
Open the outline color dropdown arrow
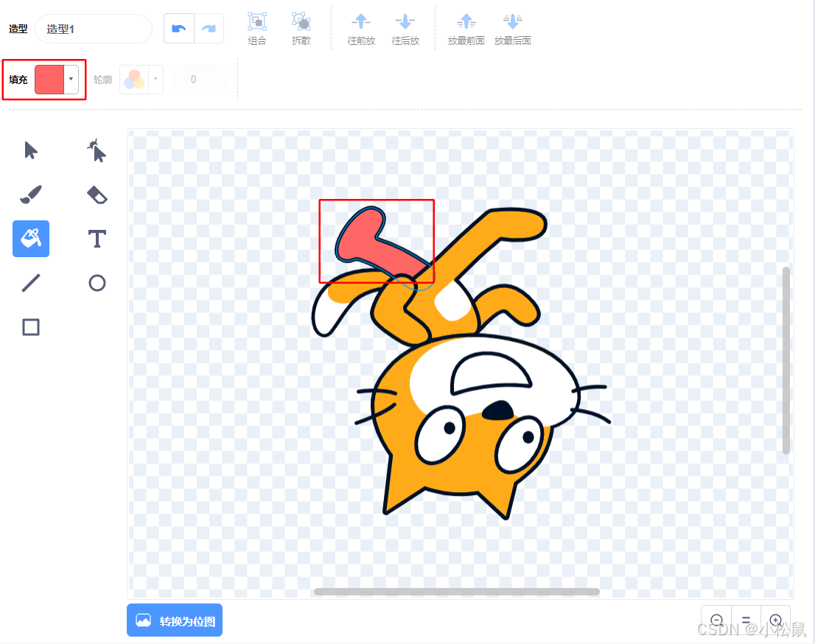(x=156, y=79)
